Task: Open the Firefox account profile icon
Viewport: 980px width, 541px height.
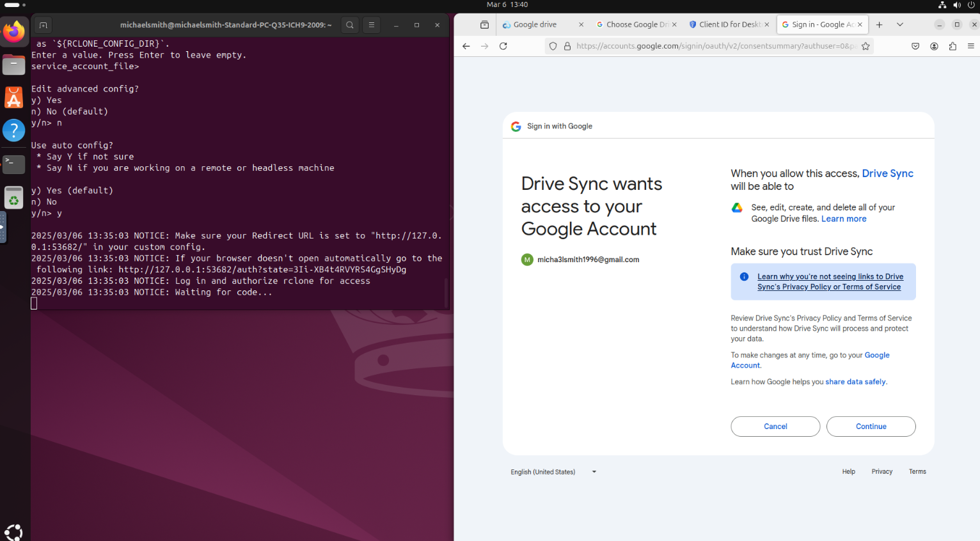Action: [x=934, y=46]
